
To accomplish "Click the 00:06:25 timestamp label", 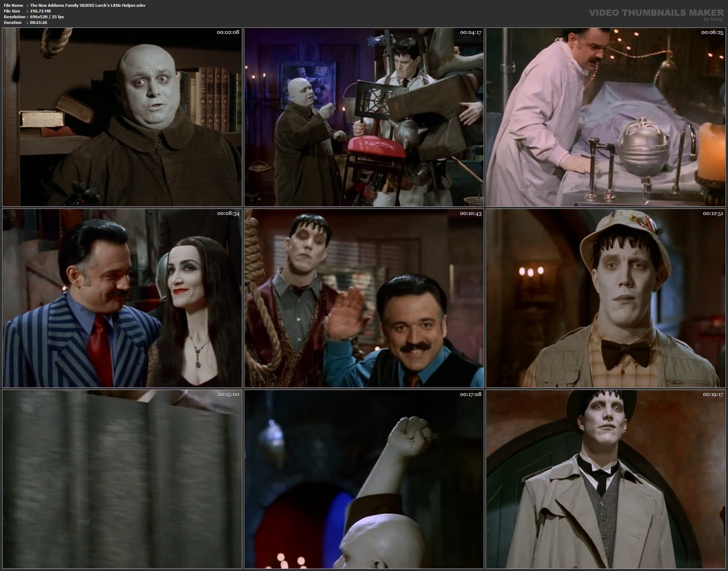I will pyautogui.click(x=712, y=32).
